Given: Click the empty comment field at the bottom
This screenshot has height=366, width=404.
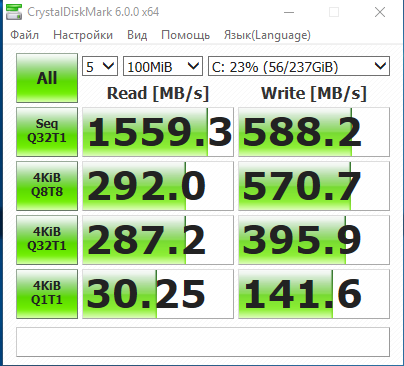Looking at the screenshot, I should [203, 342].
